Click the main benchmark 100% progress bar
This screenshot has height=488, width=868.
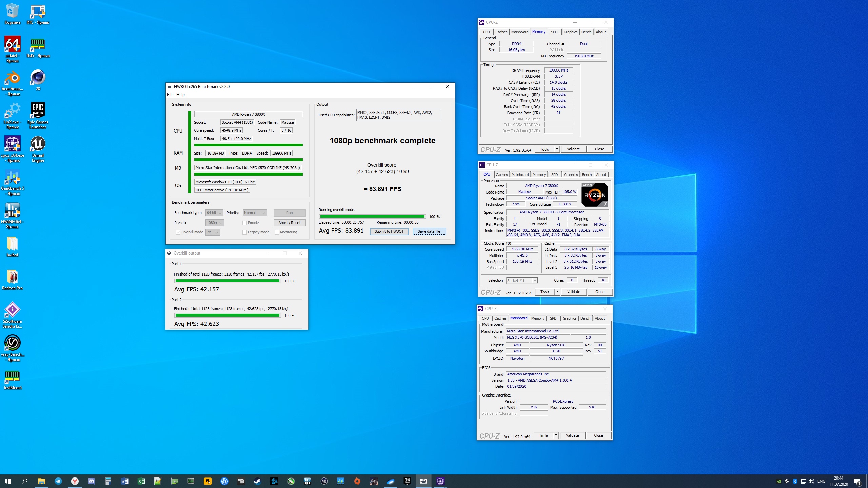tap(372, 217)
